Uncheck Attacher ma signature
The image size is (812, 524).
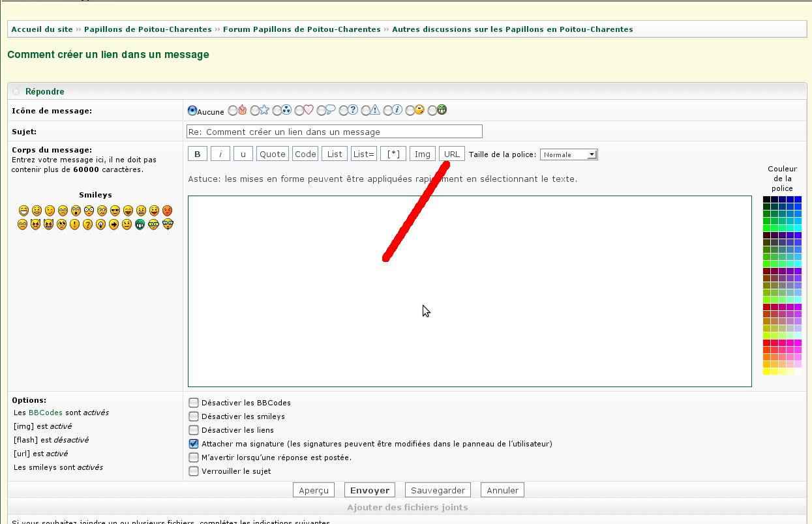click(x=194, y=444)
